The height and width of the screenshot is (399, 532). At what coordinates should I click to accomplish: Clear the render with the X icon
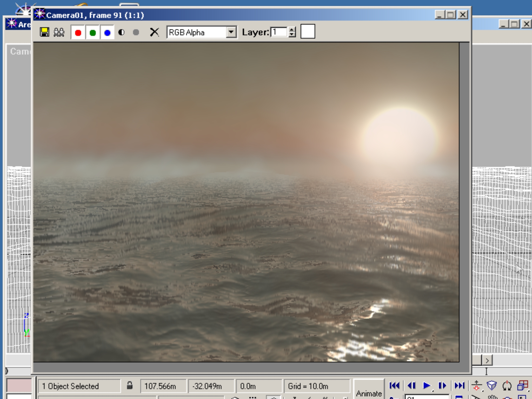coord(154,32)
